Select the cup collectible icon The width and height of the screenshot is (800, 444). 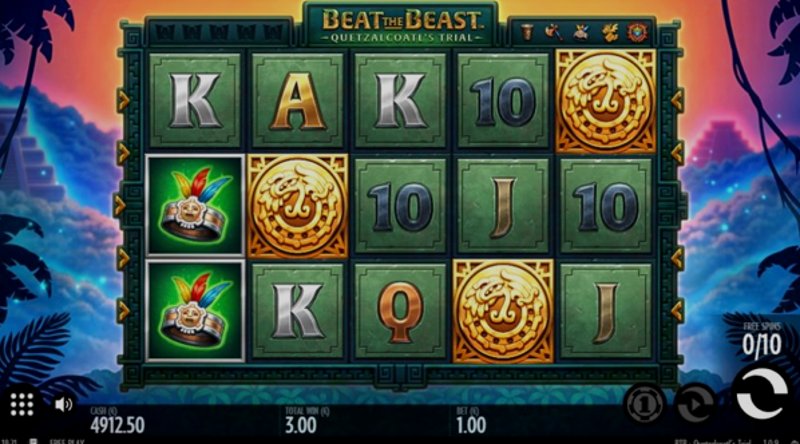(527, 32)
